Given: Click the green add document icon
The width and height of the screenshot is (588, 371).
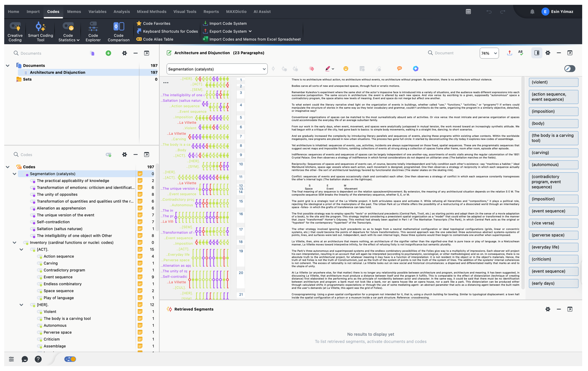Looking at the screenshot, I should coord(108,53).
